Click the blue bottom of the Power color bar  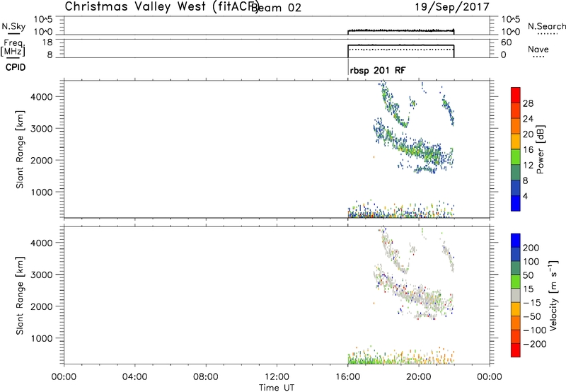point(516,203)
